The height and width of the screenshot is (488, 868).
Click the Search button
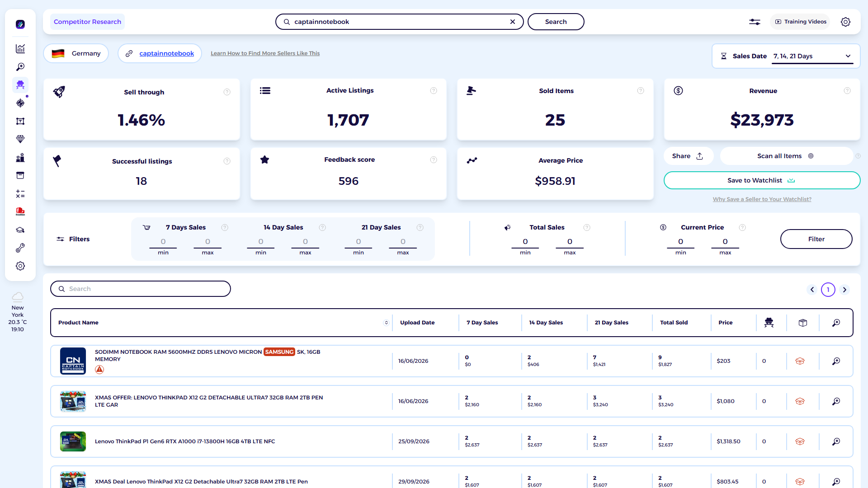[556, 22]
